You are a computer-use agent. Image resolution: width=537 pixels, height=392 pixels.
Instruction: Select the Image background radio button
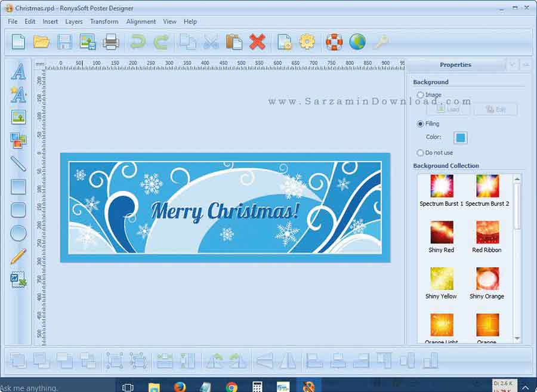click(x=421, y=95)
